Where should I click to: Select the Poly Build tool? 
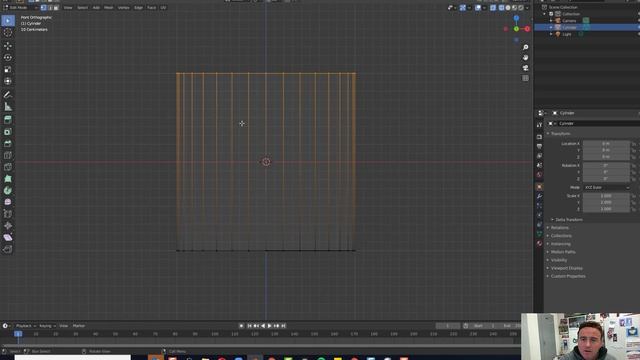8,179
